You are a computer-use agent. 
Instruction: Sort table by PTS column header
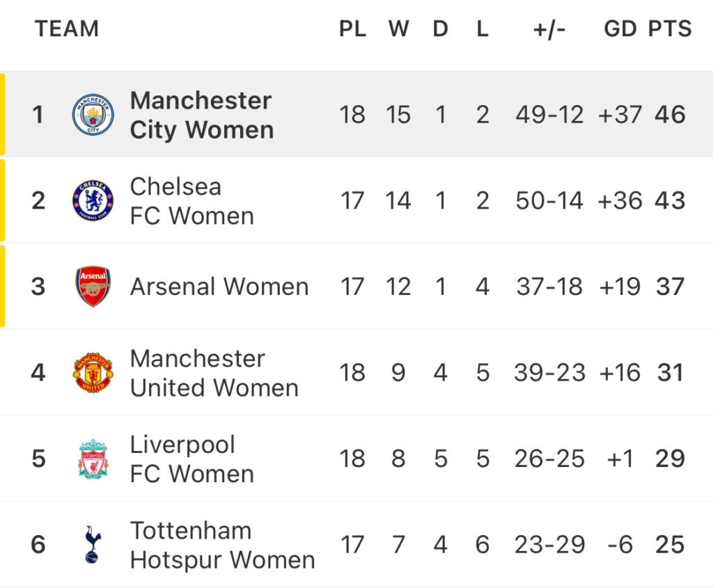tap(670, 29)
